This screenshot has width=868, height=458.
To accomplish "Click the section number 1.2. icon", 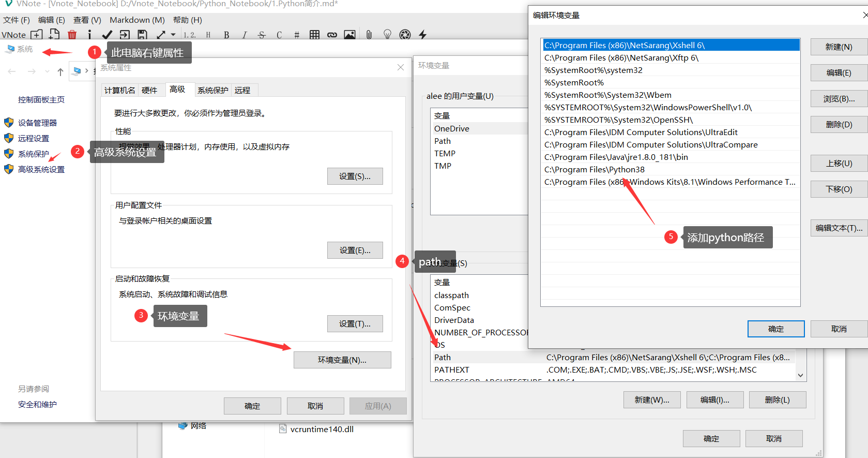I will 190,35.
